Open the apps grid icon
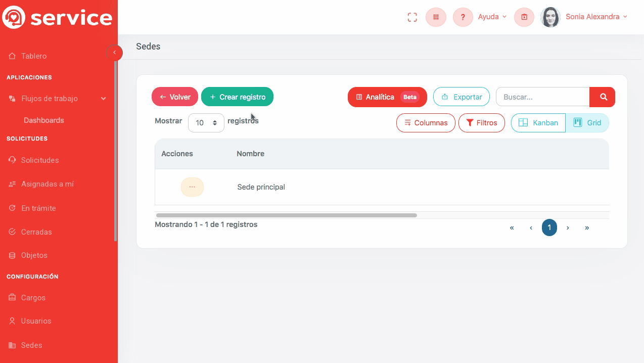The width and height of the screenshot is (644, 363). (436, 17)
